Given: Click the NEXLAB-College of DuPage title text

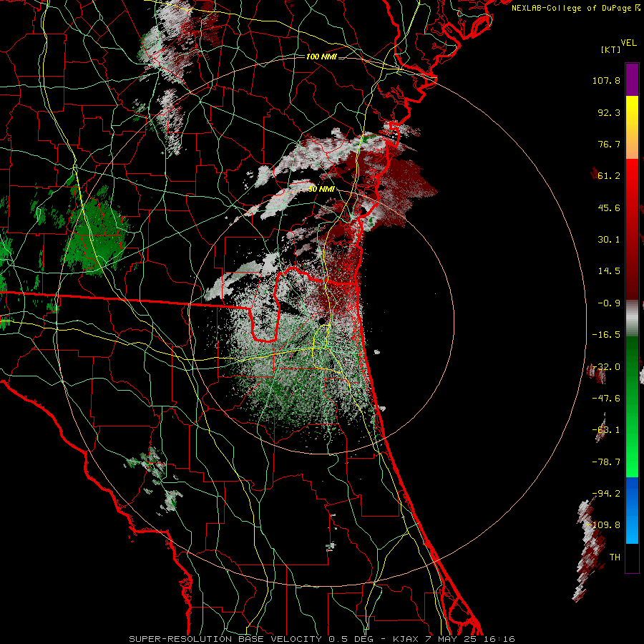Looking at the screenshot, I should coord(571,8).
